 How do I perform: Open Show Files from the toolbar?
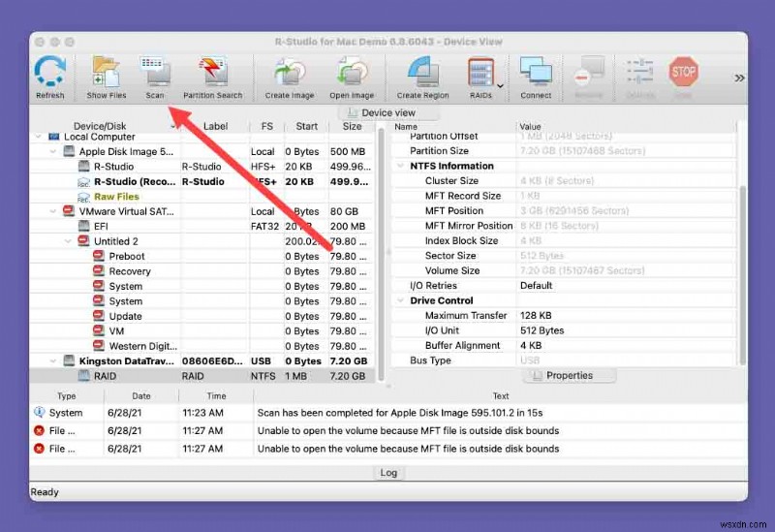click(107, 78)
